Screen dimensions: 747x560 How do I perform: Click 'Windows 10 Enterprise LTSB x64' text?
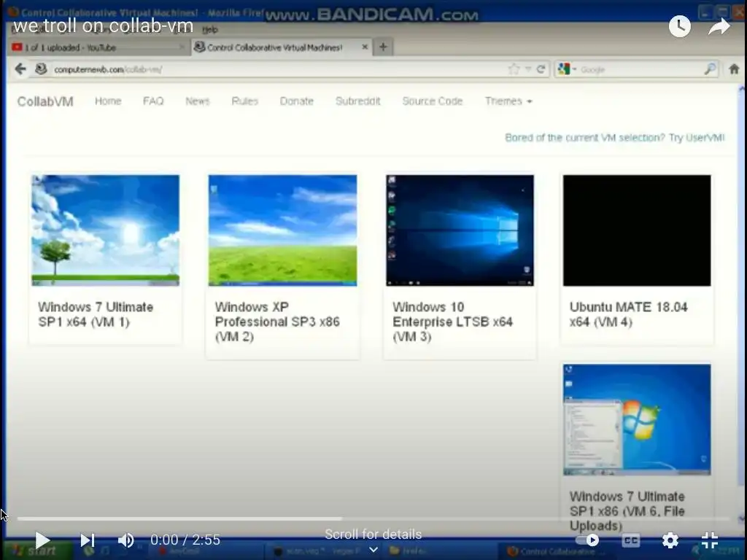click(452, 314)
